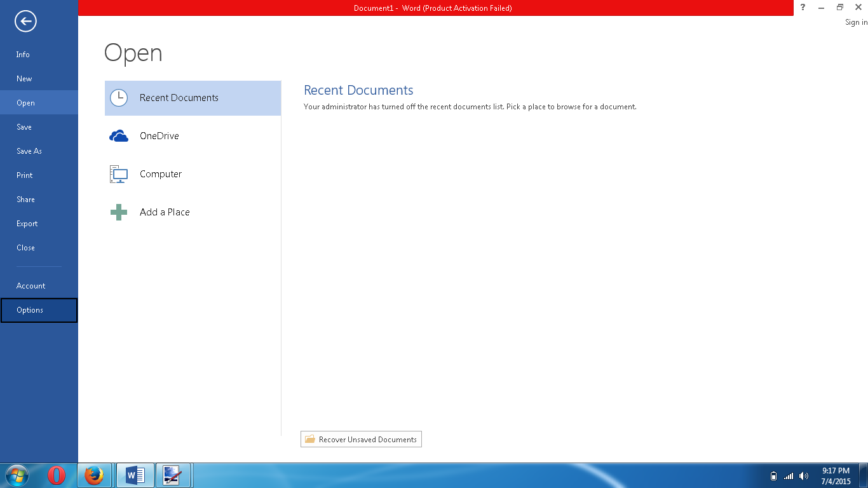
Task: Minimize the Word window
Action: pos(822,7)
